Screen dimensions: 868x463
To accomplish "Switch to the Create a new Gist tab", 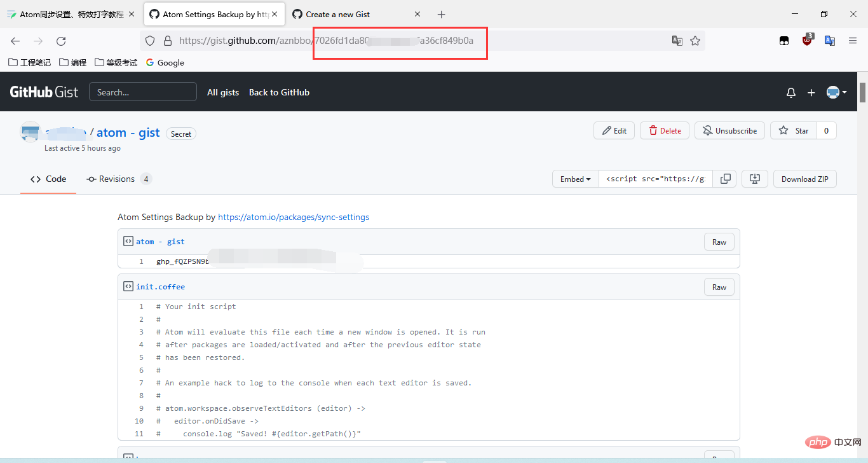I will 356,14.
